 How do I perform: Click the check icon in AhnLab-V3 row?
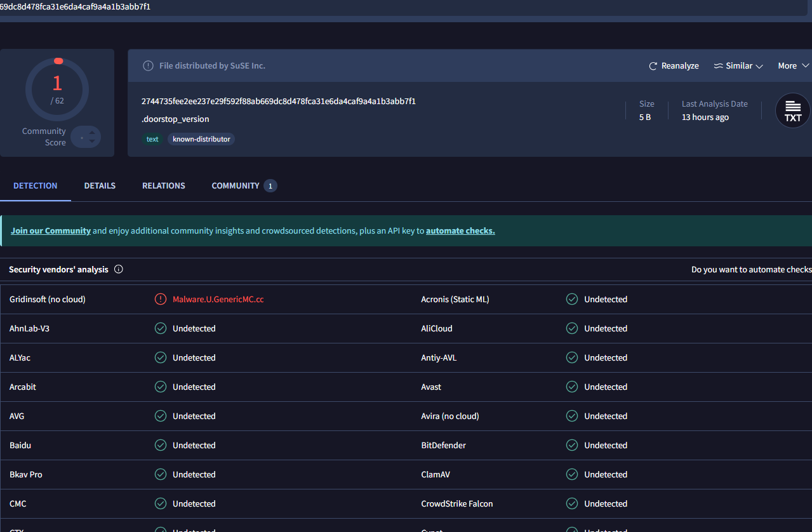coord(161,328)
